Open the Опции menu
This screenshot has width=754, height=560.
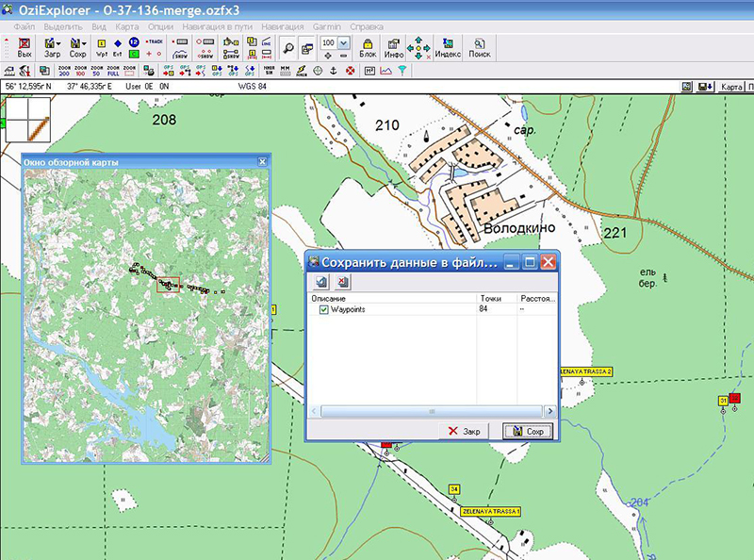(160, 26)
